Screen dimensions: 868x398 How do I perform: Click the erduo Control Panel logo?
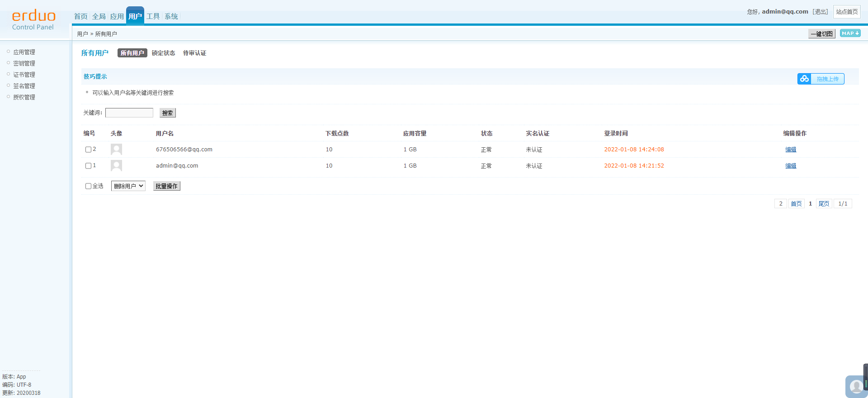point(33,20)
